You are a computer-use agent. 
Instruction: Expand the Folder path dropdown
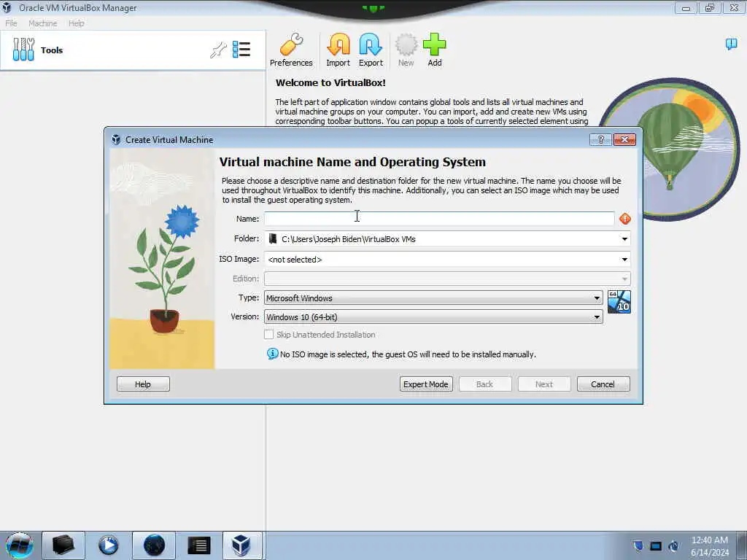(624, 239)
